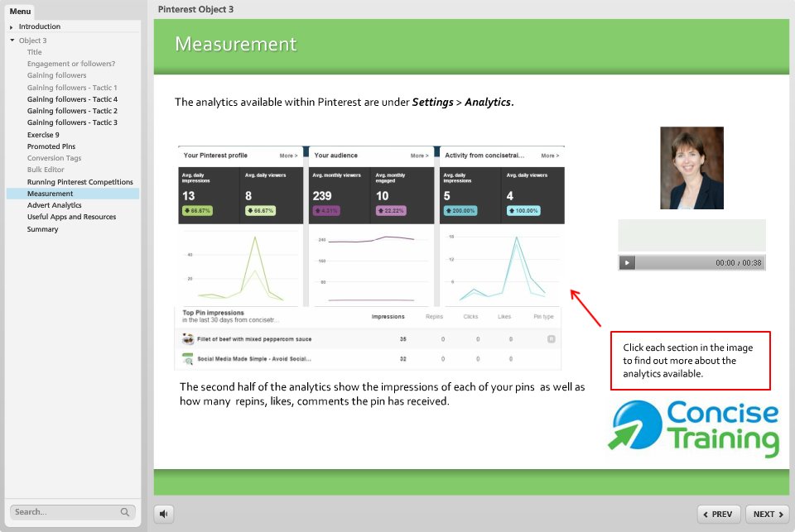Click the 66.67% badge under 13 impressions
Image resolution: width=795 pixels, height=532 pixels.
(197, 210)
